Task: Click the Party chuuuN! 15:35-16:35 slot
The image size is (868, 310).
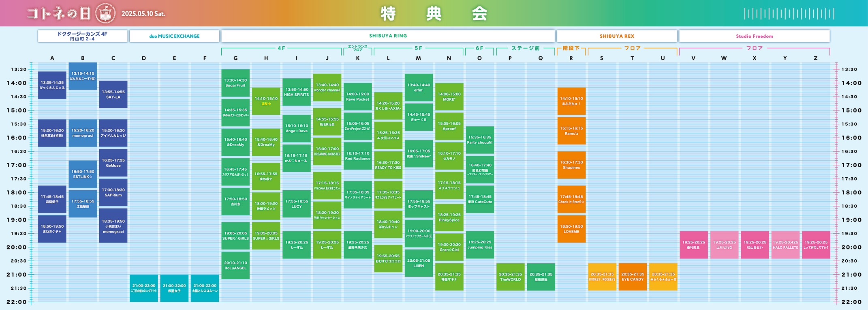Action: coord(479,140)
